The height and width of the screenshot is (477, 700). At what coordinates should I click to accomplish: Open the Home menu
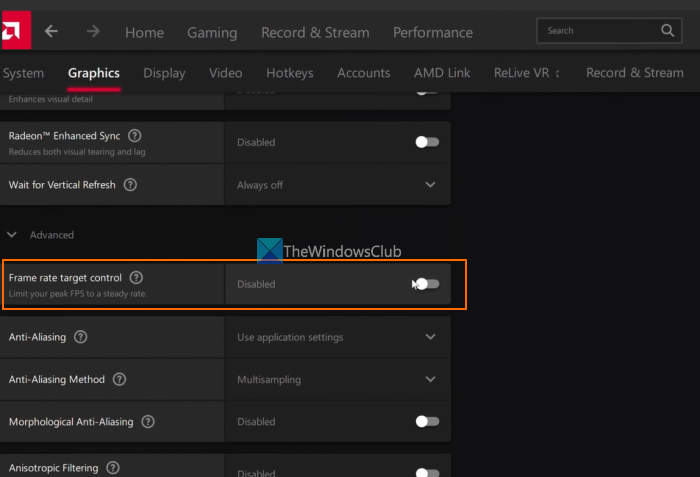click(144, 32)
